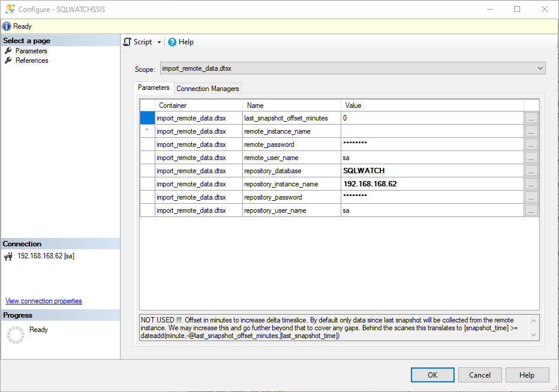Switch to the Connection Managers tab
559x392 pixels.
[x=208, y=88]
